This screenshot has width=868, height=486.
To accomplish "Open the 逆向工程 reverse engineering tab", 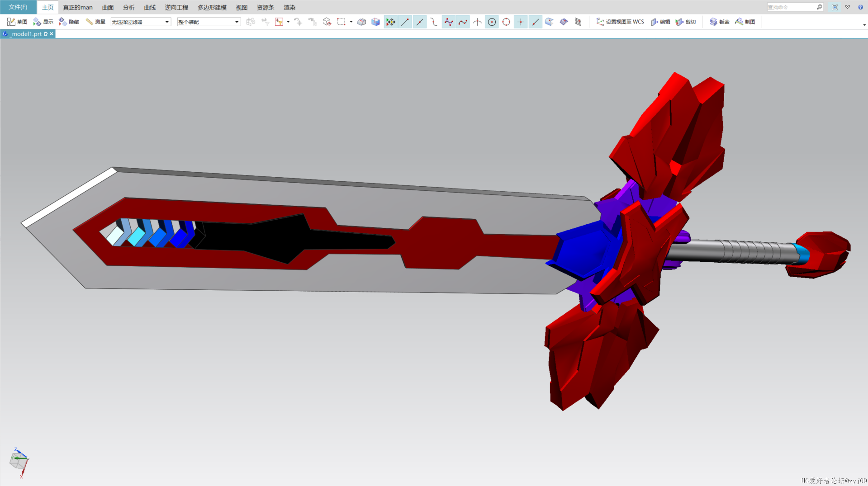I will pos(176,7).
